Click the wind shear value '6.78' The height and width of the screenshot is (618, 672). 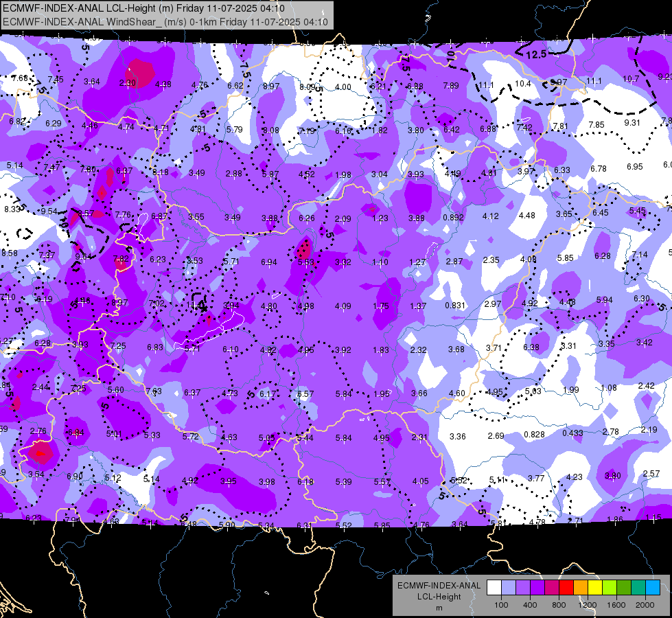(x=599, y=168)
